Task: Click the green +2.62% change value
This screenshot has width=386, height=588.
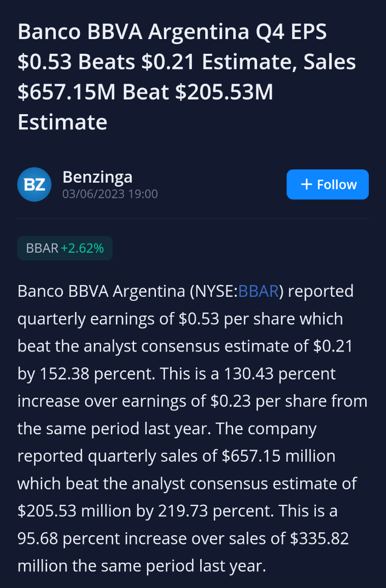Action: 82,248
